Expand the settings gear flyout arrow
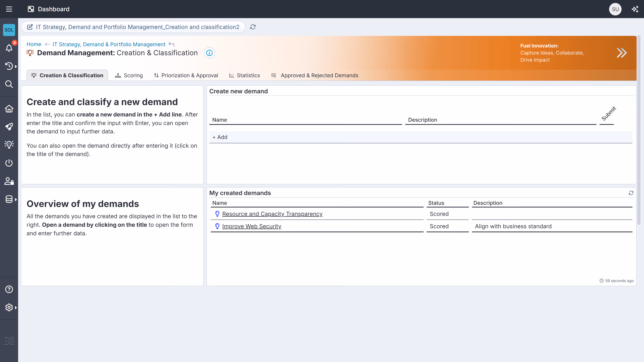This screenshot has width=644, height=362. pos(16,308)
